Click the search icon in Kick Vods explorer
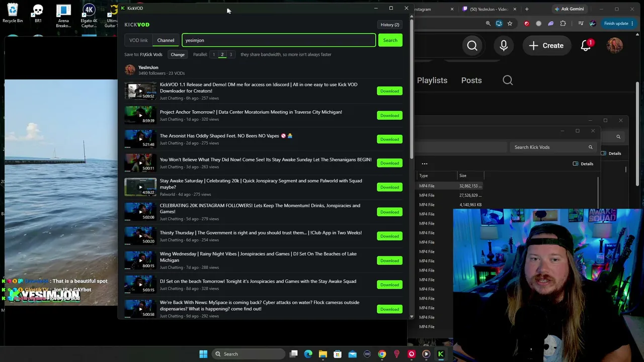Viewport: 644px width, 362px height. point(590,147)
